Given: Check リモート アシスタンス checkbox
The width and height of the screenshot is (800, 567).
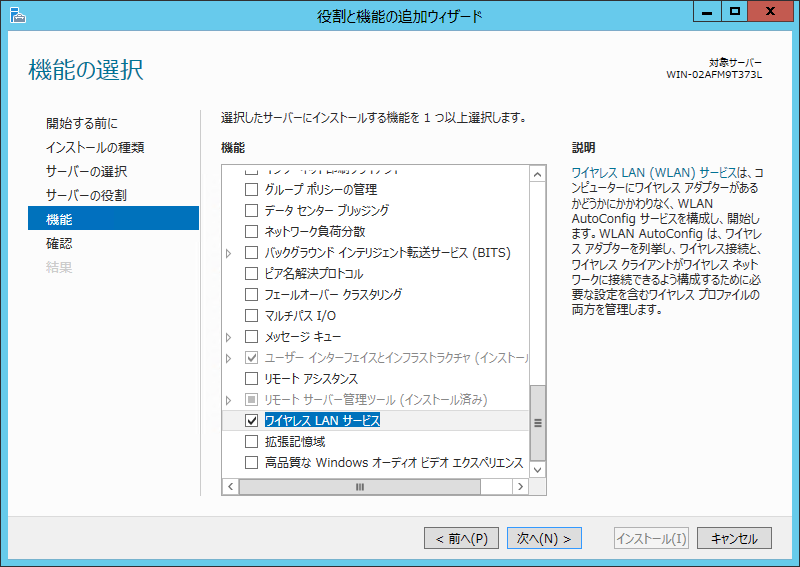Looking at the screenshot, I should tap(252, 379).
